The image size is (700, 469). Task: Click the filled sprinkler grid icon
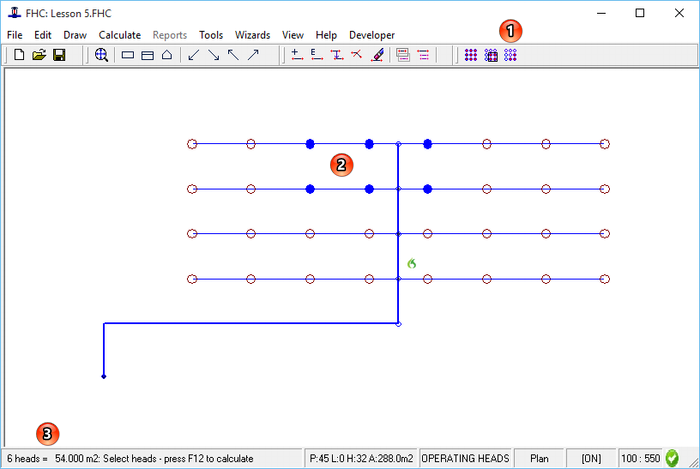470,55
